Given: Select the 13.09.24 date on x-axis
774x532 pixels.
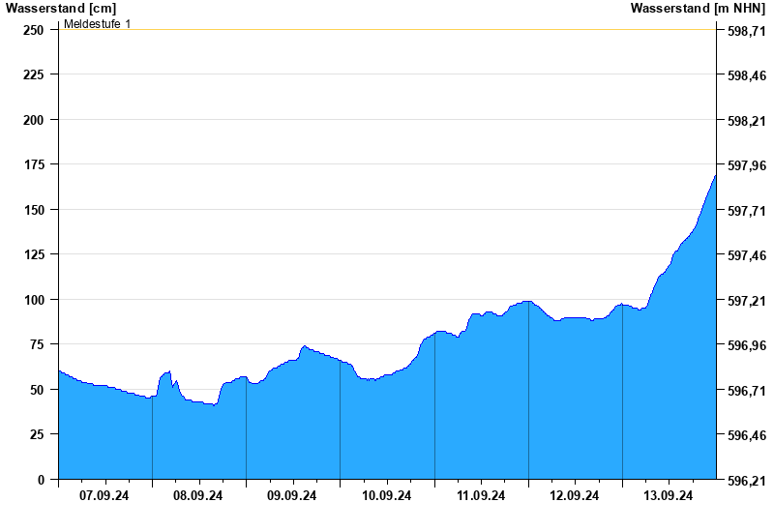Looking at the screenshot, I should coord(669,496).
